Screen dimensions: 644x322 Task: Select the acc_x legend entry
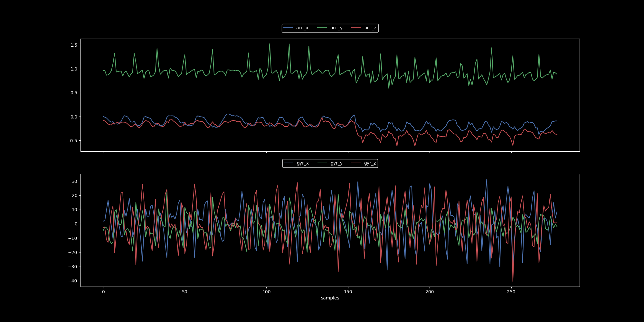coord(302,28)
